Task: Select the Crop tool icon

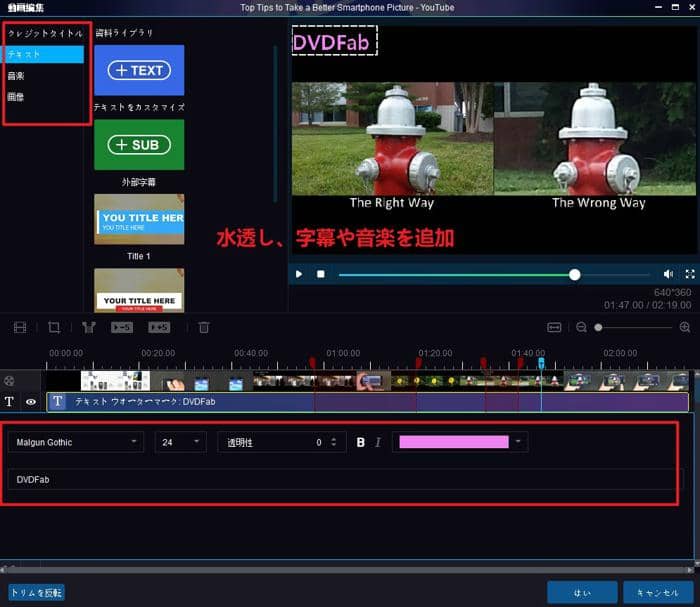Action: (54, 328)
